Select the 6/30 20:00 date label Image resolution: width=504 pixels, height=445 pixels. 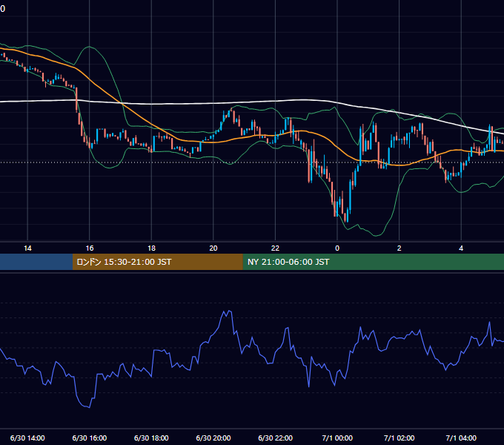[x=213, y=438]
